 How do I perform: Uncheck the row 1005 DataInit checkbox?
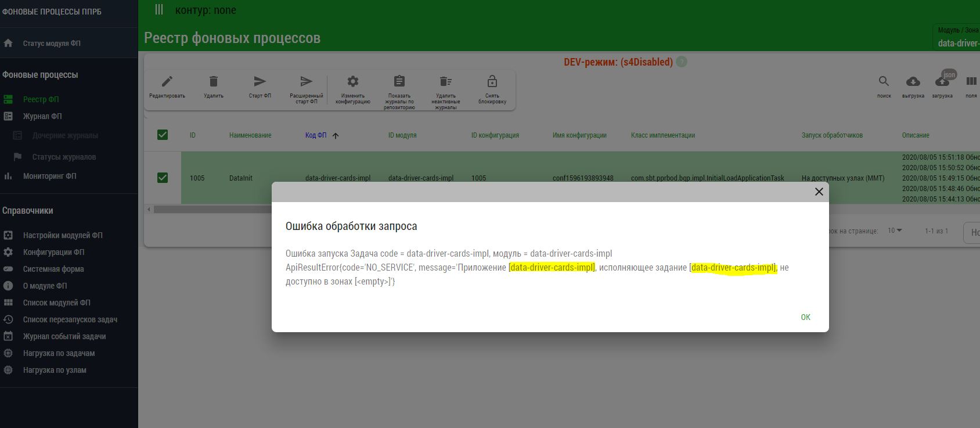click(163, 178)
